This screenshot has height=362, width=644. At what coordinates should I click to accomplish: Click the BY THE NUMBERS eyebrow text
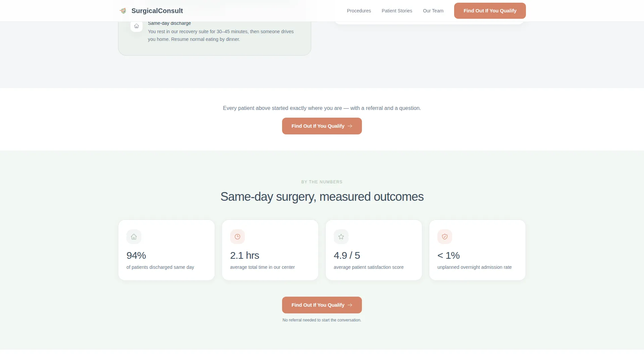pos(322,182)
